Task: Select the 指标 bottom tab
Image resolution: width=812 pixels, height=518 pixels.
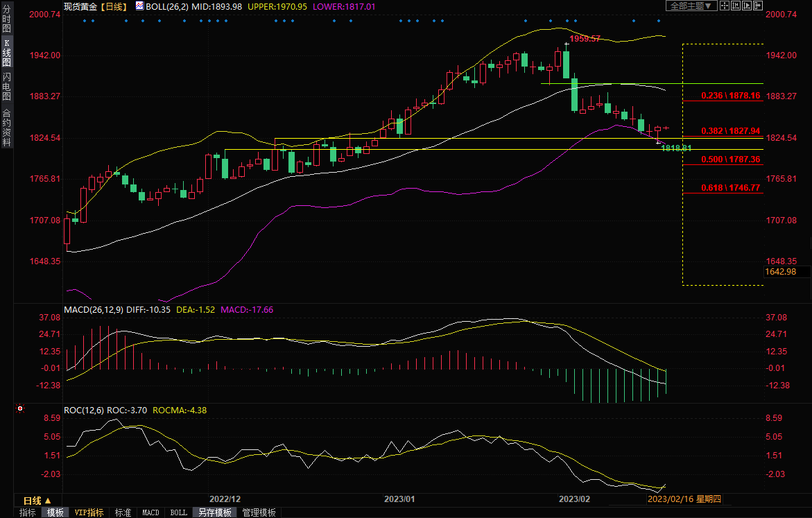Action: [28, 512]
